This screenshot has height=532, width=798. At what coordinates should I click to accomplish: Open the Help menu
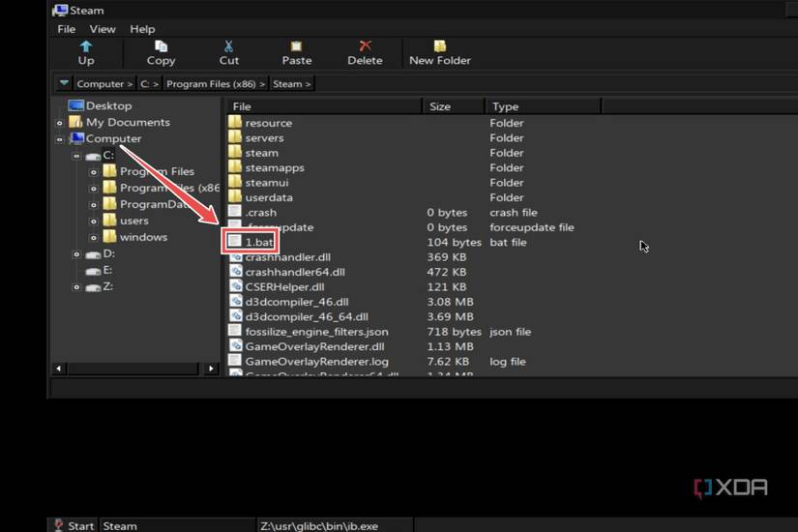pos(142,29)
